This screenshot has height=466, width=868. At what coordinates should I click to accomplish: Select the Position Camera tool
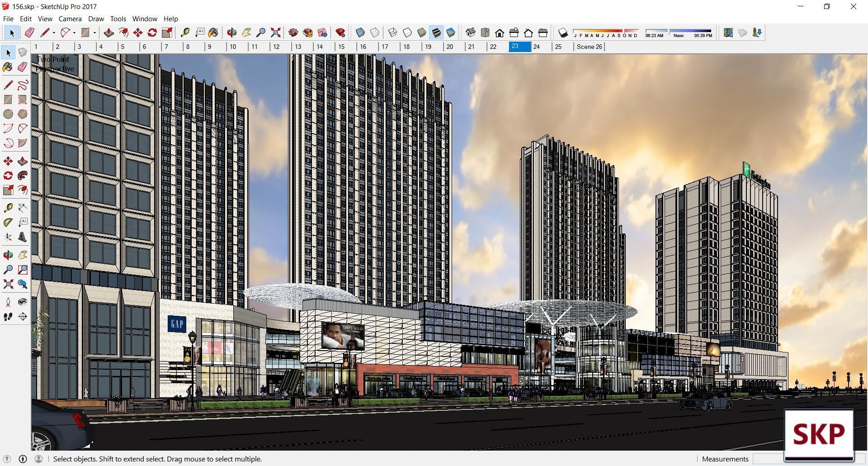click(x=8, y=302)
